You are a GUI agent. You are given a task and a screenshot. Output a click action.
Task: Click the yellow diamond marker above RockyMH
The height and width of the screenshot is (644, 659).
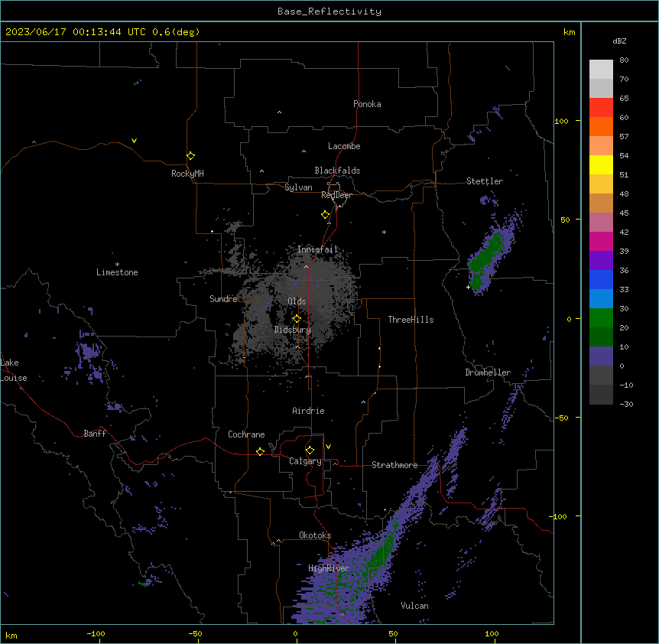[190, 156]
